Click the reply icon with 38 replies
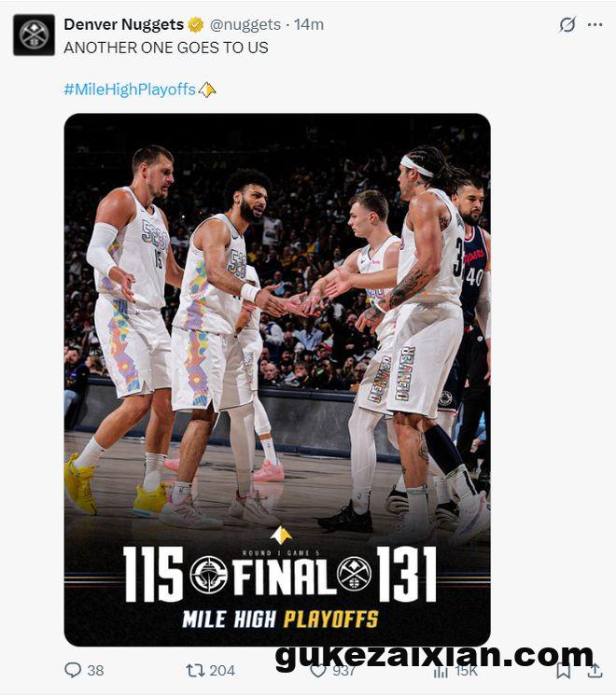This screenshot has width=616, height=696. coord(73,670)
